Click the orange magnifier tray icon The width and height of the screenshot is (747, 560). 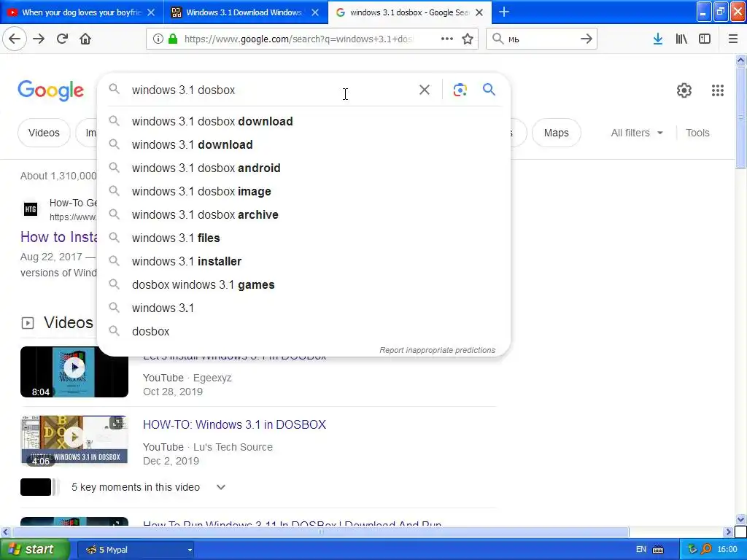click(x=706, y=549)
